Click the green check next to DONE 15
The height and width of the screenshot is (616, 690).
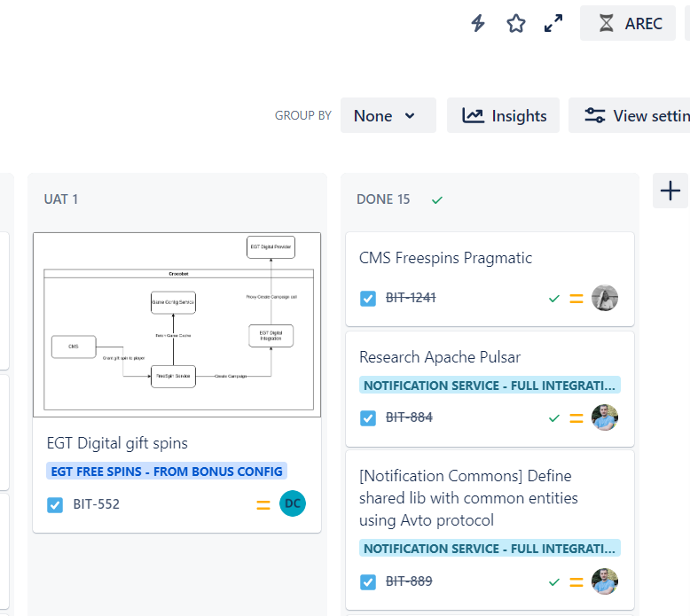pyautogui.click(x=437, y=200)
